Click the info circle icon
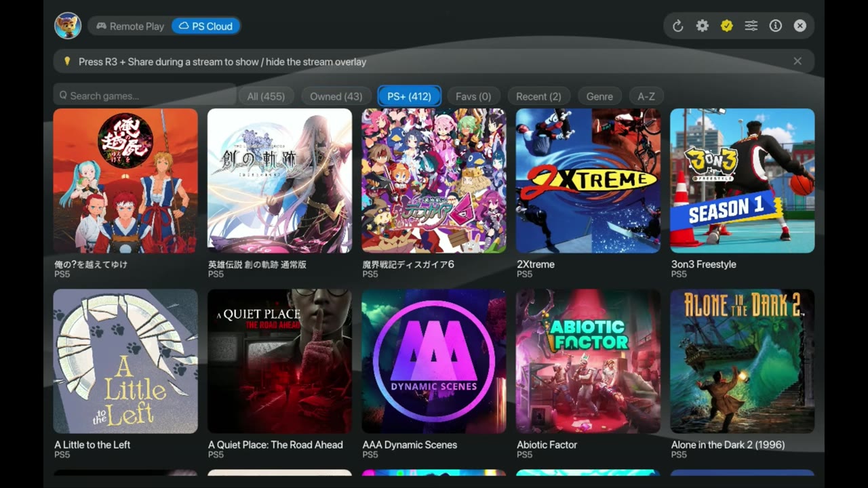This screenshot has width=868, height=488. [x=776, y=26]
